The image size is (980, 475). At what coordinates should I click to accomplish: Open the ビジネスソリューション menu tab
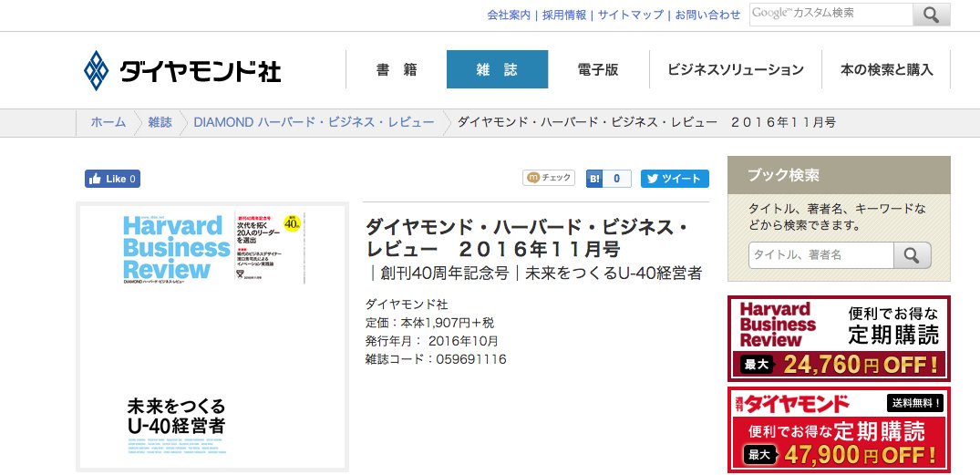click(735, 69)
